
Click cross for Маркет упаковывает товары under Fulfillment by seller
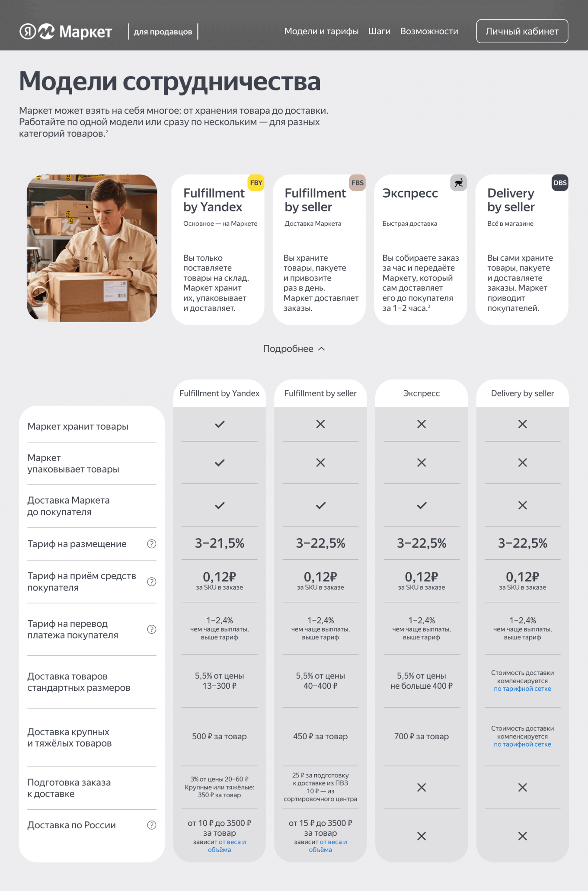tap(320, 463)
